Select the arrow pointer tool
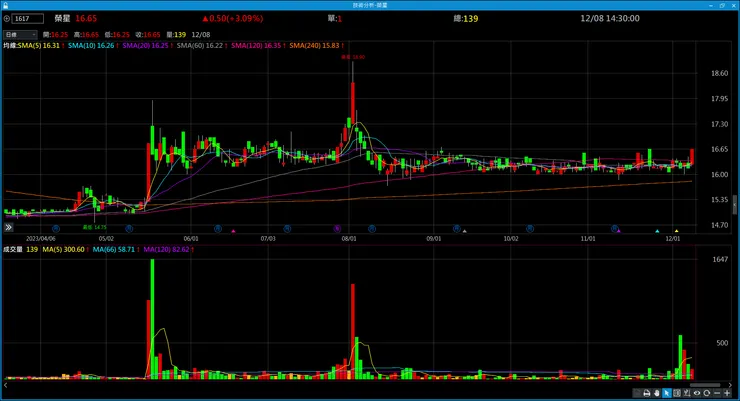 click(667, 393)
